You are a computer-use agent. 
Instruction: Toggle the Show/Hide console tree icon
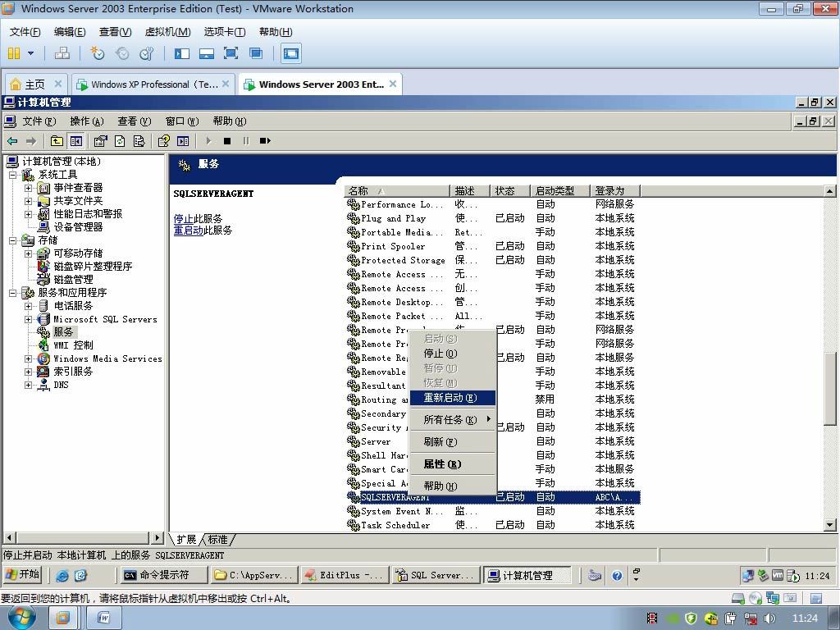coord(76,141)
